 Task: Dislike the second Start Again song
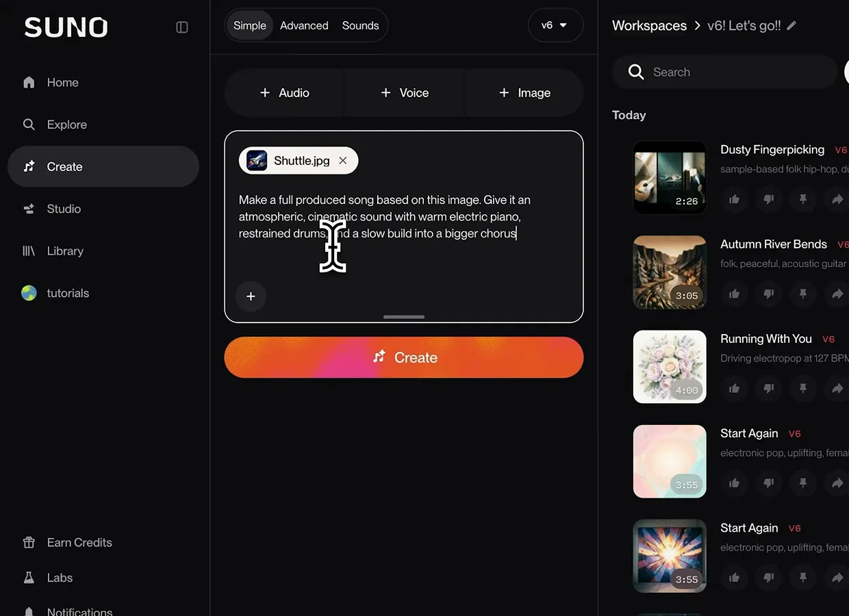[769, 578]
